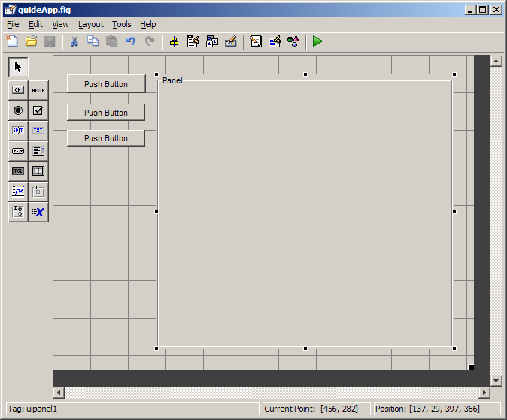Open the Layout menu

[90, 24]
